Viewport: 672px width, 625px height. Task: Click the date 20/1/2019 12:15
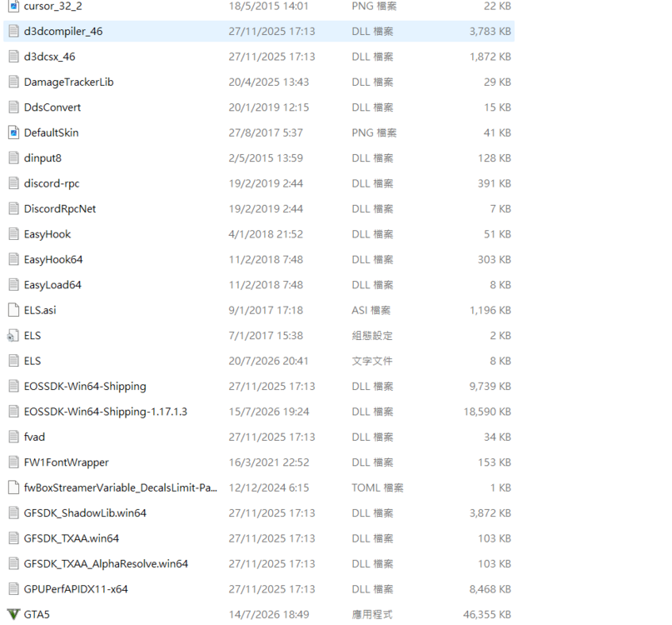269,107
